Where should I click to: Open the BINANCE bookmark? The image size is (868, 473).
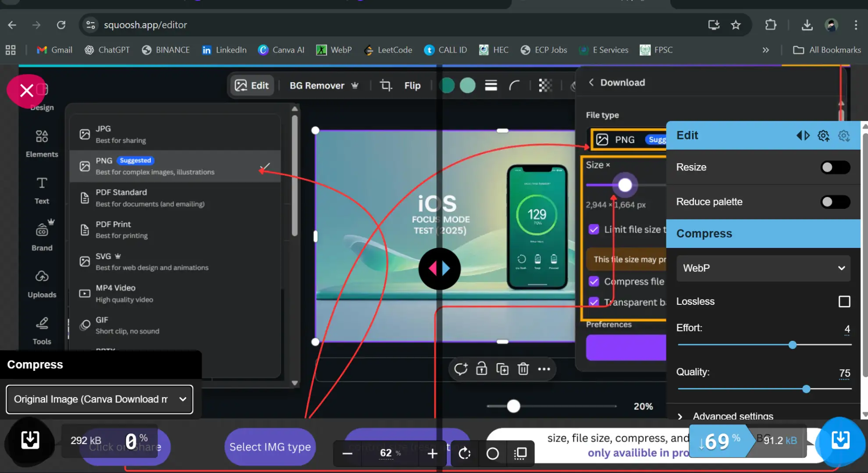(x=166, y=50)
